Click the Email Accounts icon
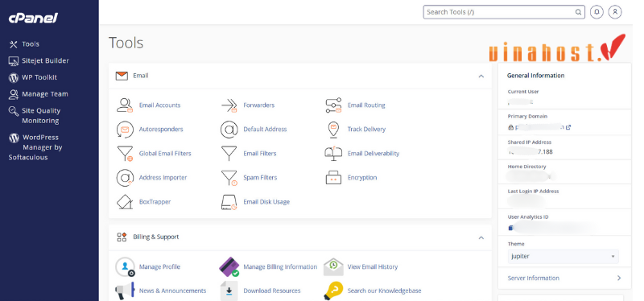The image size is (644, 301). [125, 105]
